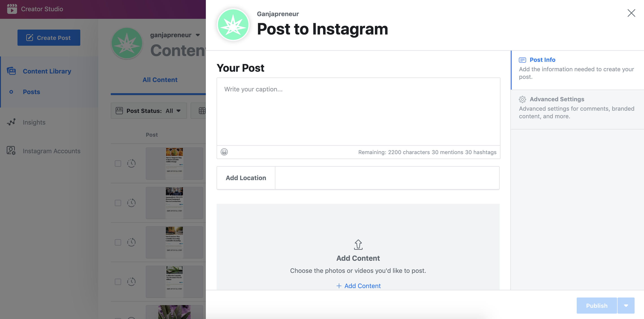
Task: Check the third post row checkbox
Action: (x=118, y=242)
